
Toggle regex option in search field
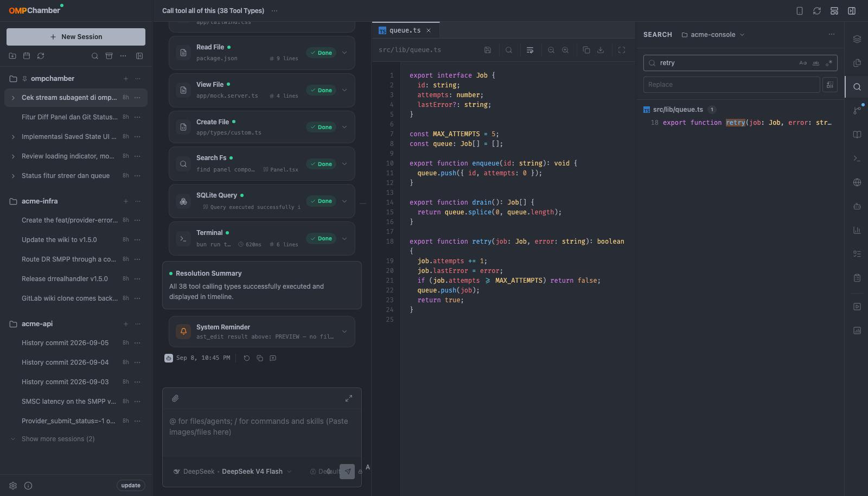[x=829, y=63]
